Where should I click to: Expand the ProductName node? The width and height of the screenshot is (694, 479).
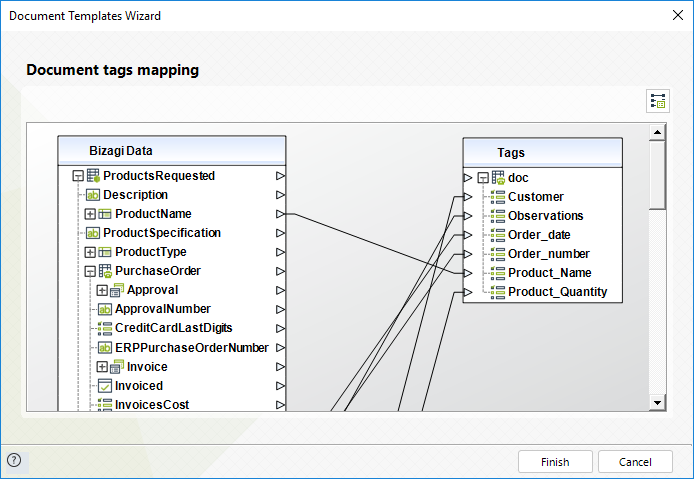point(90,214)
